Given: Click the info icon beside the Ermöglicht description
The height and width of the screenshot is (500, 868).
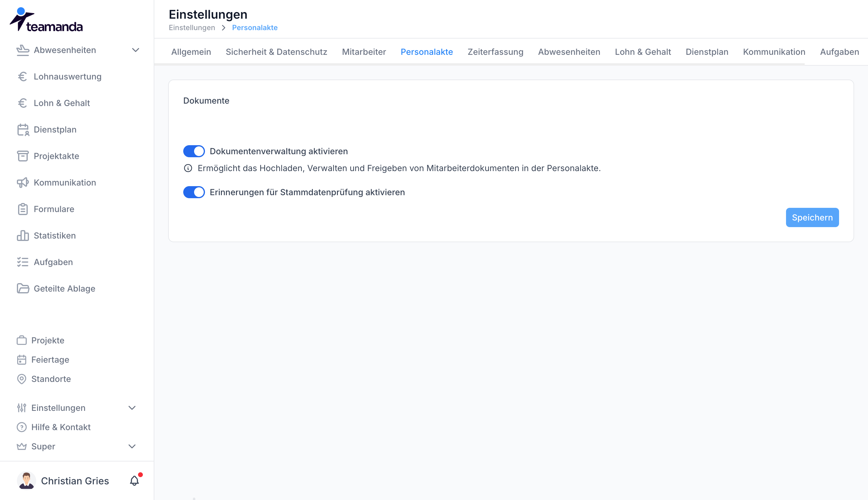Looking at the screenshot, I should coord(188,168).
